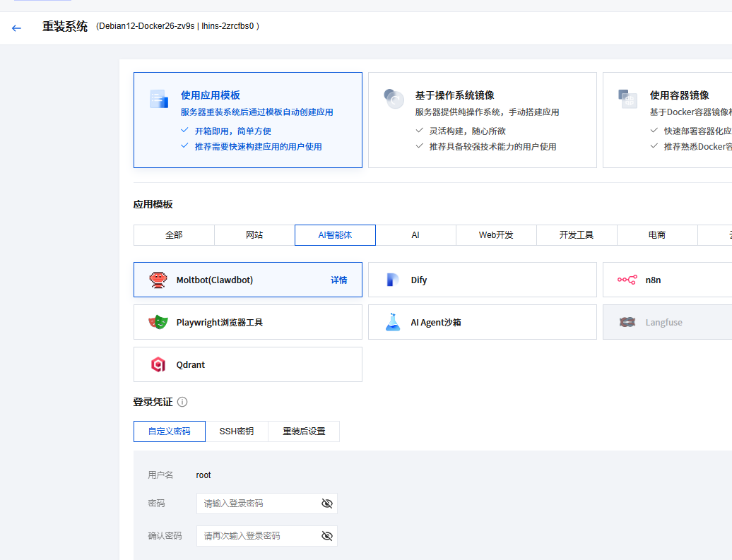The height and width of the screenshot is (560, 732).
Task: Select the SSH密钥 credential tab
Action: pyautogui.click(x=237, y=431)
